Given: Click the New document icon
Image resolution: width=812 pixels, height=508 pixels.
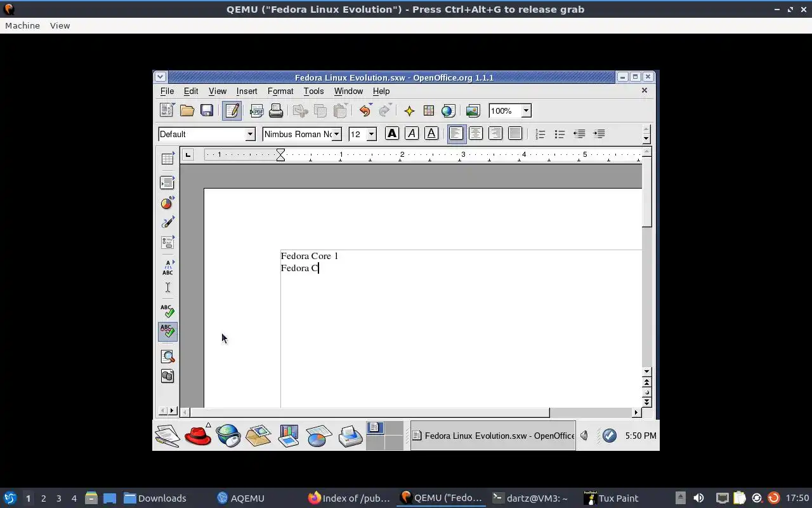Looking at the screenshot, I should point(167,110).
